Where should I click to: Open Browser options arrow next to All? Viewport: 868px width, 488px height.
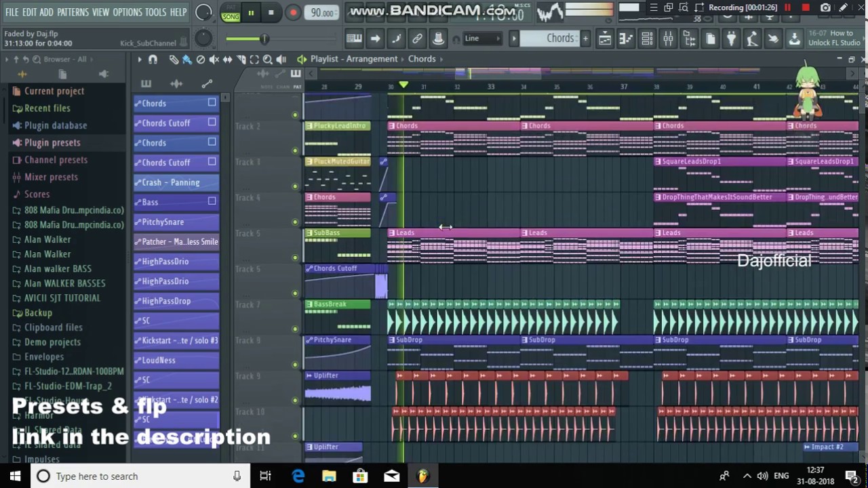click(93, 60)
